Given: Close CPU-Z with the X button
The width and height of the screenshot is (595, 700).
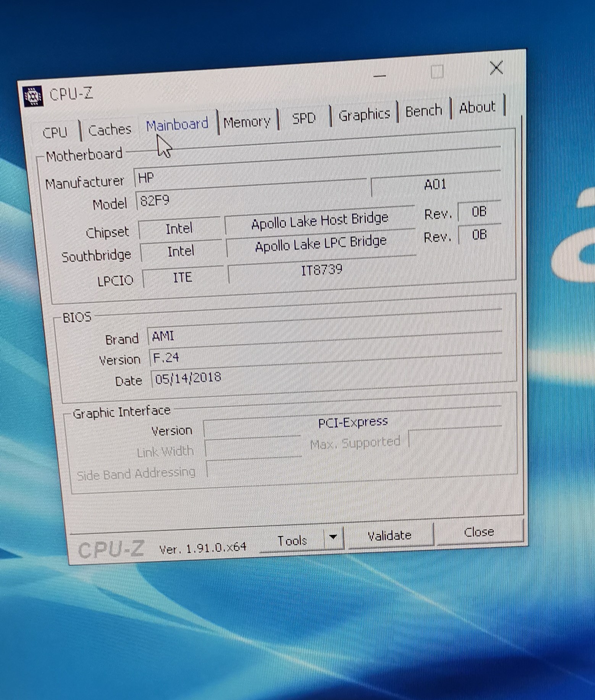Looking at the screenshot, I should 496,68.
